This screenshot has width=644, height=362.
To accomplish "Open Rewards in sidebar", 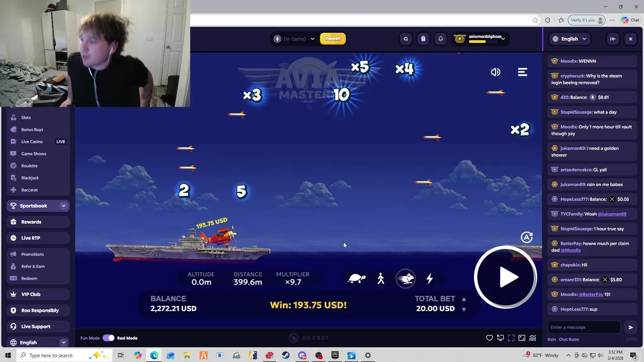I will click(38, 222).
